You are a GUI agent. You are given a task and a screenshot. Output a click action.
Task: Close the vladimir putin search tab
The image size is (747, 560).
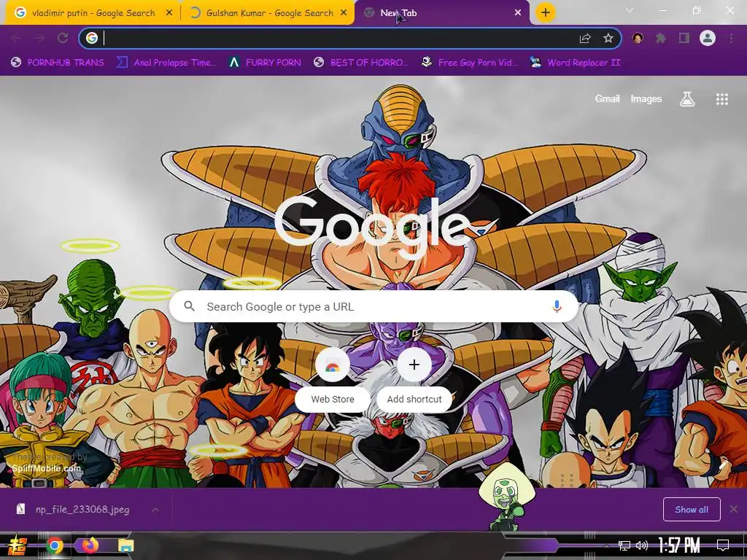click(169, 13)
